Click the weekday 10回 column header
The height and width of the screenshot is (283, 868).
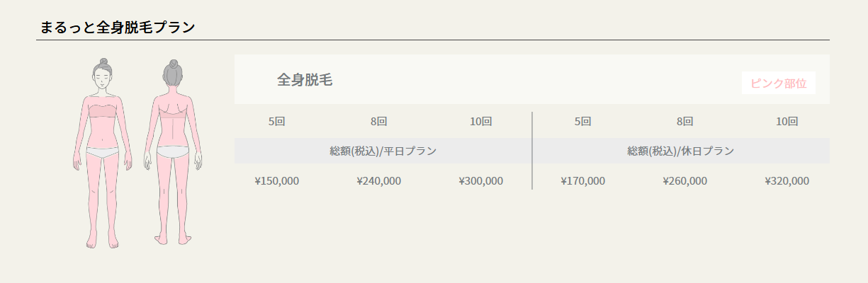(x=480, y=121)
